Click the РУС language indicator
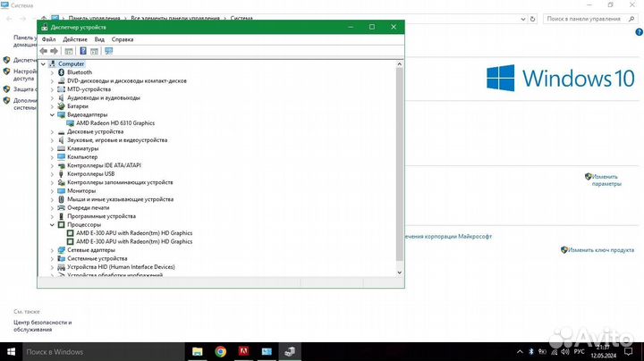Screen dimensions: 644x361 click(579, 351)
